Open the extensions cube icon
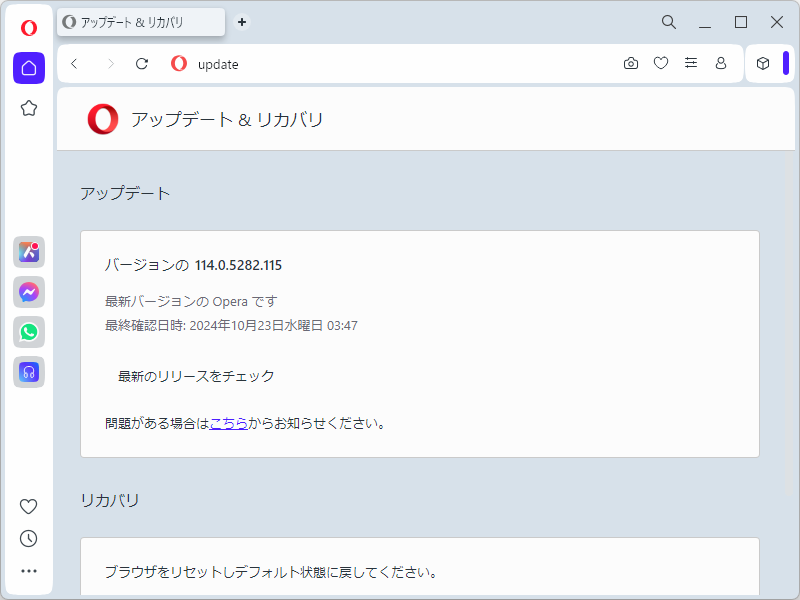The height and width of the screenshot is (600, 800). 764,63
